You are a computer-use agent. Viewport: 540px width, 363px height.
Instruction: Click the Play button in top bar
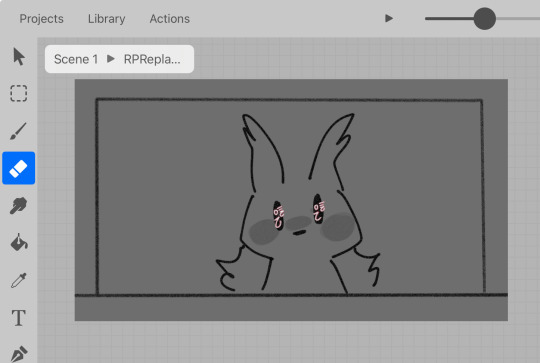click(389, 18)
